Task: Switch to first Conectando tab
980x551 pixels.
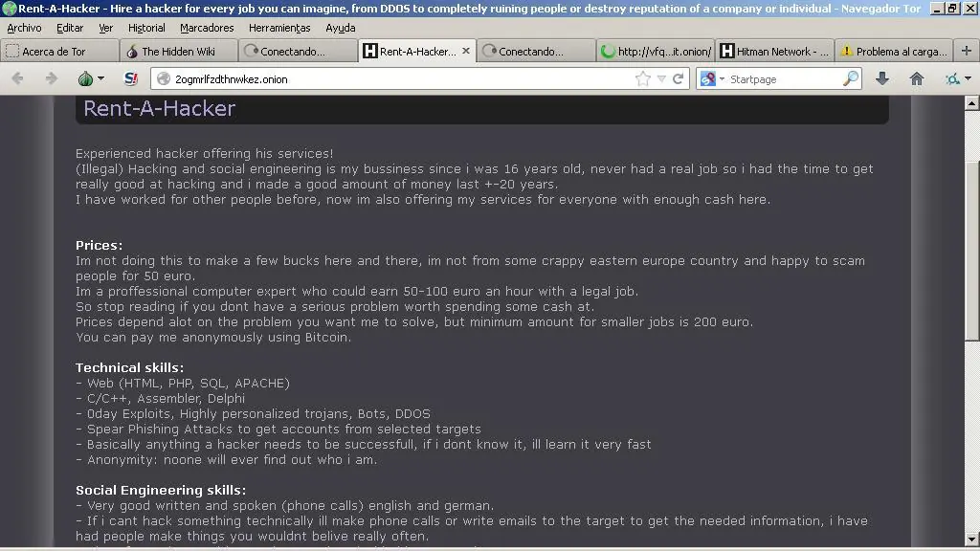Action: pos(299,52)
